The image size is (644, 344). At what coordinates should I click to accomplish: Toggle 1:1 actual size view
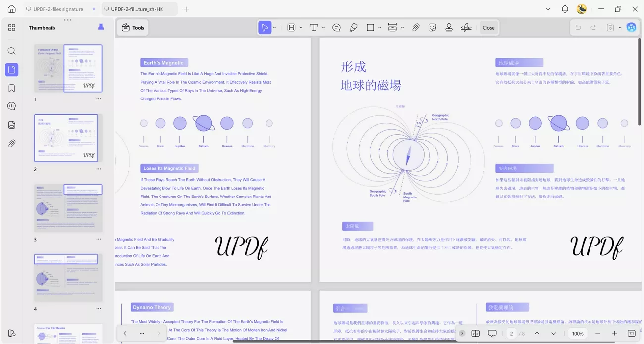[631, 333]
